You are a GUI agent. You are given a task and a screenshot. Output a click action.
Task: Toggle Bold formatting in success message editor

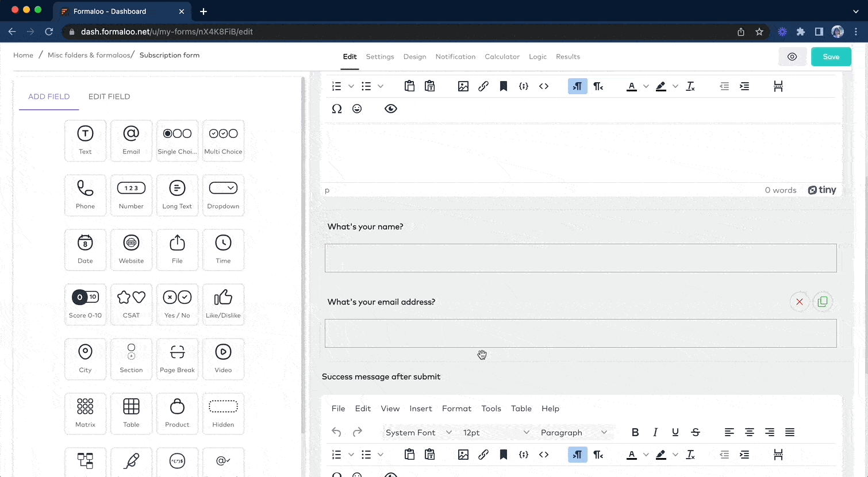pyautogui.click(x=635, y=432)
